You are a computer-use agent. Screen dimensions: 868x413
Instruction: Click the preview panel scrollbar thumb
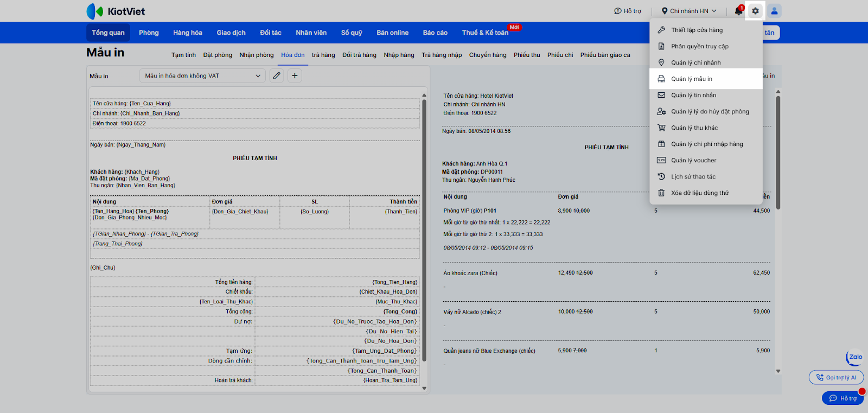[778, 153]
